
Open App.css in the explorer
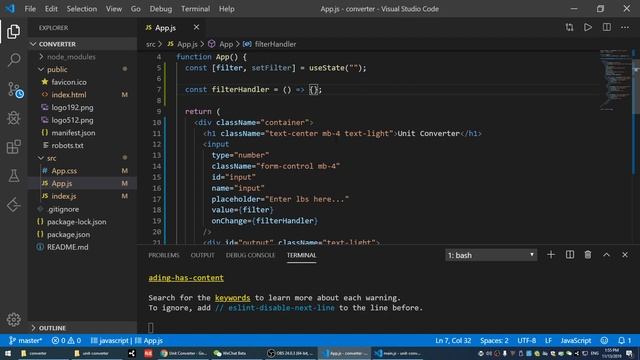82,171
